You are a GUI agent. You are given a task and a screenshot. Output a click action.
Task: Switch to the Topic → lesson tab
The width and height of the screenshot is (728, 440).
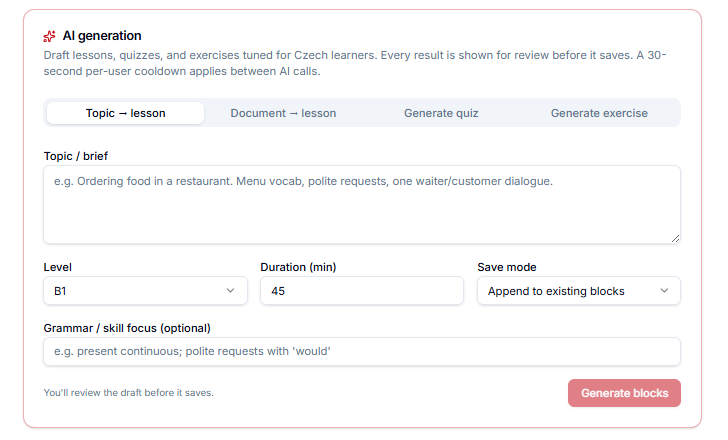click(x=125, y=113)
